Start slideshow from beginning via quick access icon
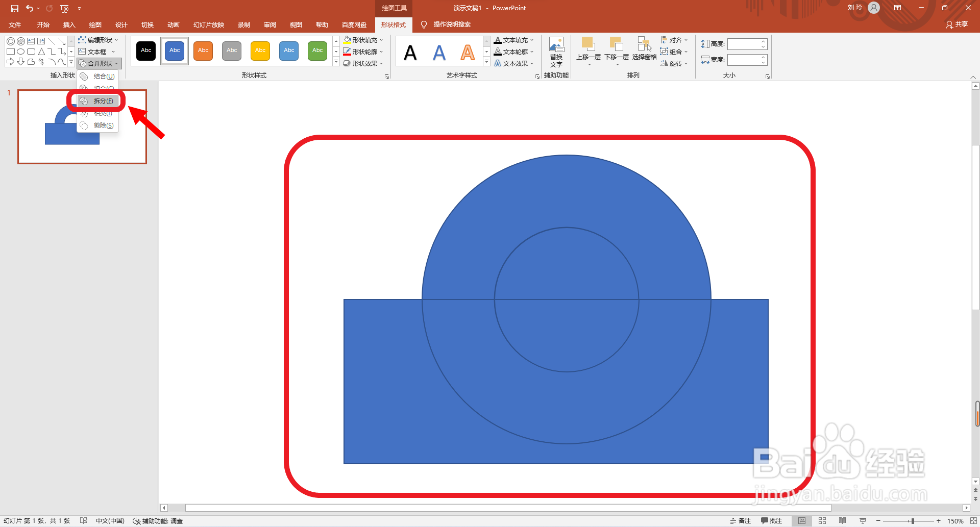The image size is (980, 527). tap(64, 8)
